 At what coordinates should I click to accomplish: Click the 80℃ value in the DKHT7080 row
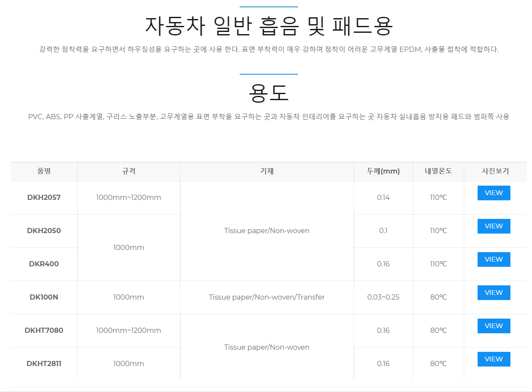[438, 331]
